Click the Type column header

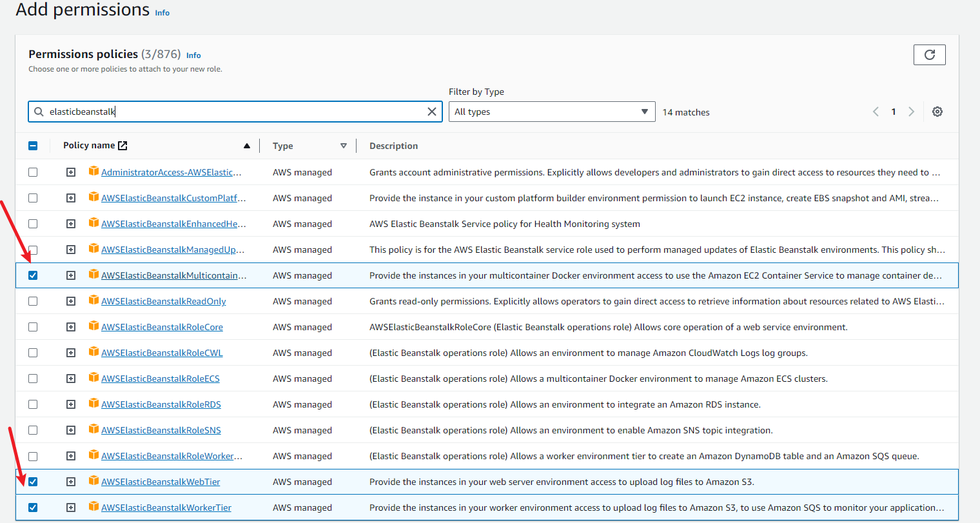click(283, 146)
